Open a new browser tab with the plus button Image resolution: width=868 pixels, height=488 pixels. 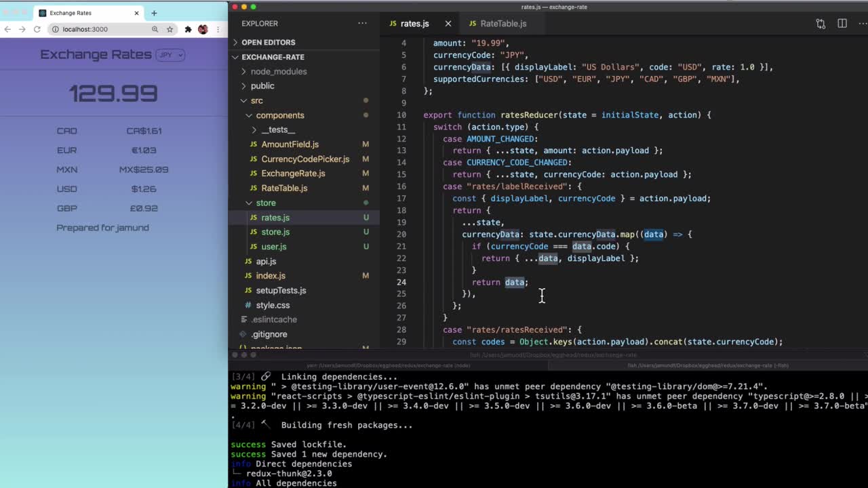tap(154, 12)
